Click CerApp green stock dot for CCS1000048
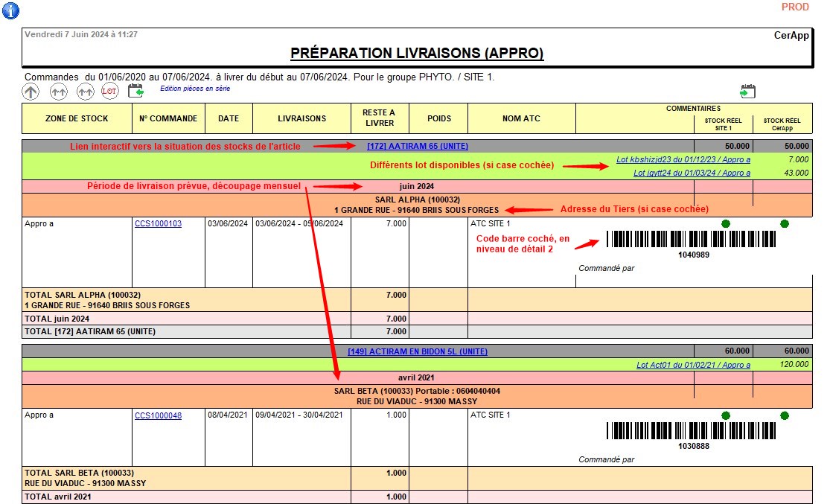Screen dimensions: 833x504 point(784,415)
